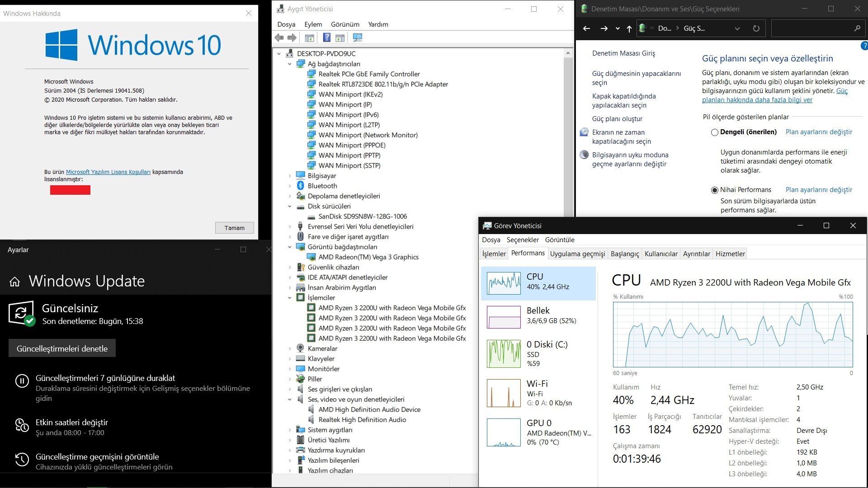This screenshot has height=488, width=868.
Task: Expand the Bluetooth device category
Action: 290,186
